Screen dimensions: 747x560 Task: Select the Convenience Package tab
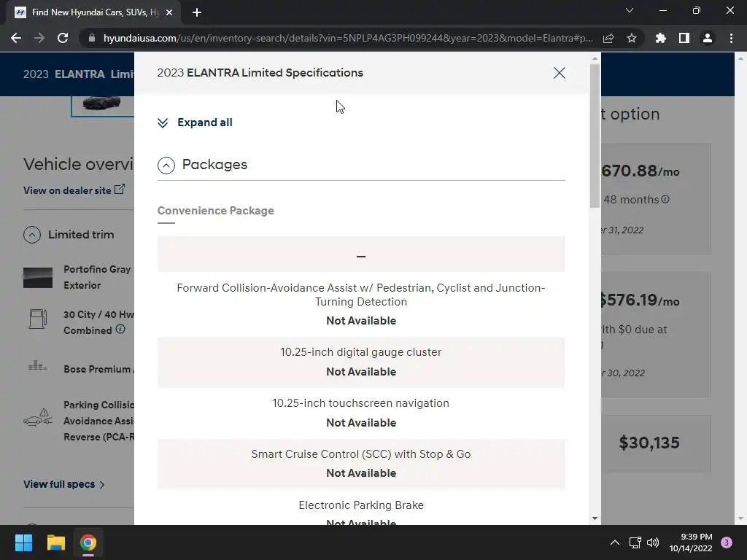click(x=215, y=211)
